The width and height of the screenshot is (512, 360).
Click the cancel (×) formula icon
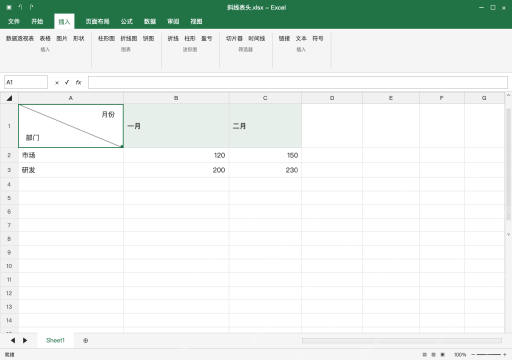(57, 83)
